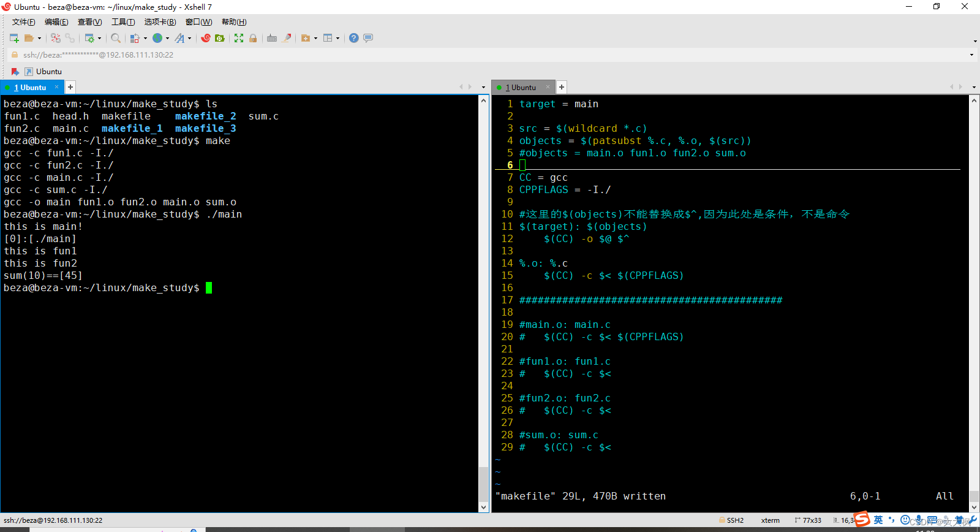The width and height of the screenshot is (980, 532).
Task: Click the Reconnect chain link icon
Action: tap(70, 38)
